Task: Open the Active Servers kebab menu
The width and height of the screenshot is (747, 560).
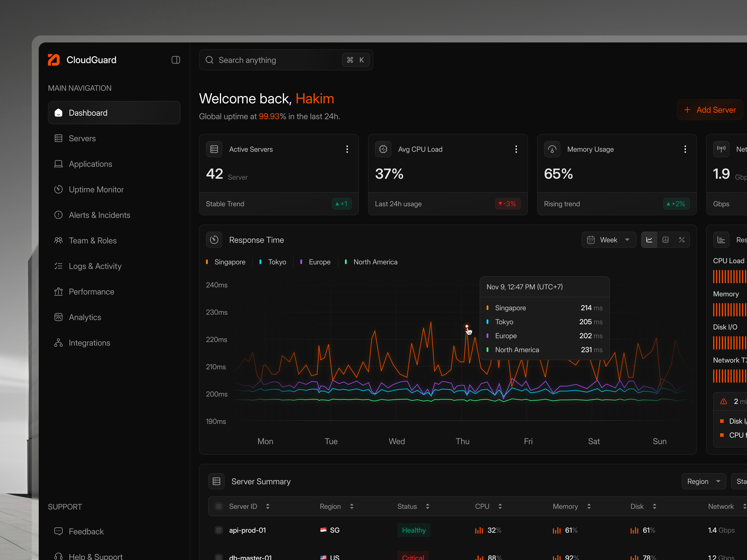Action: tap(347, 149)
